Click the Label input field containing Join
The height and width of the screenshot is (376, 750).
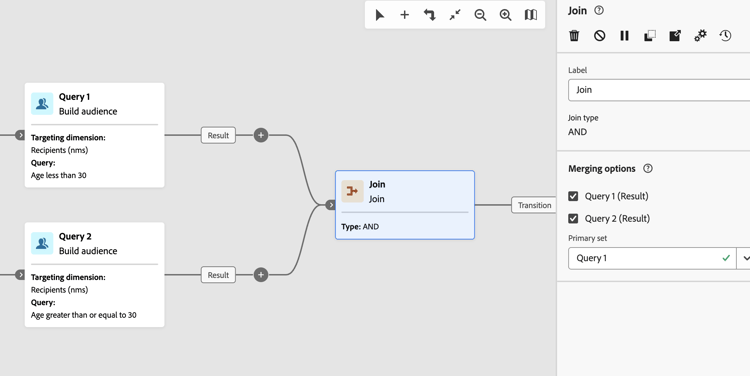pyautogui.click(x=659, y=90)
